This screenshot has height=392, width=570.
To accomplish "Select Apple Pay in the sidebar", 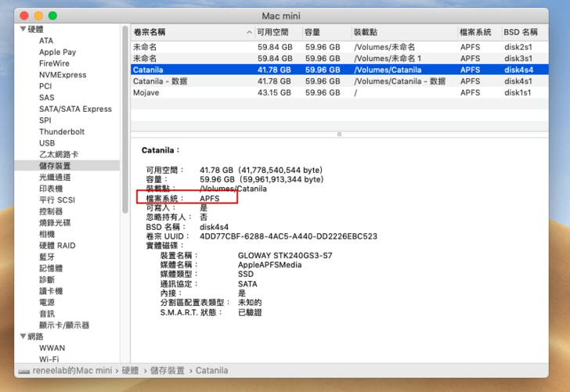I will pyautogui.click(x=57, y=52).
